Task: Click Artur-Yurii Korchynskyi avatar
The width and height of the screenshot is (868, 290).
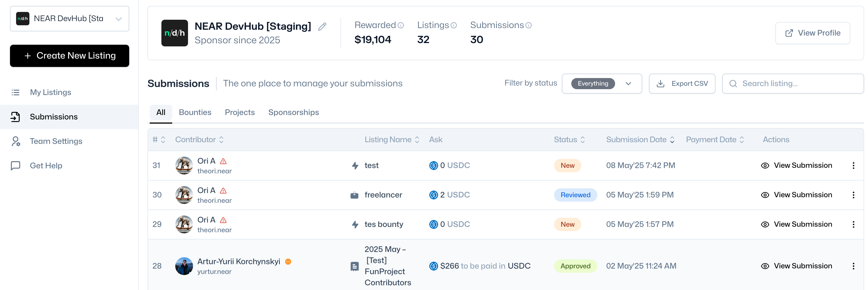Action: click(x=184, y=266)
